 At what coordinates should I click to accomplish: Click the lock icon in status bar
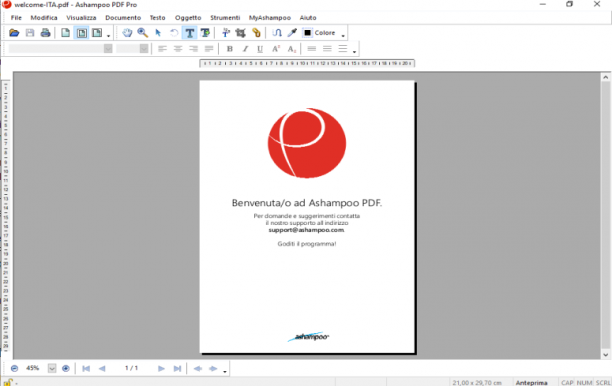[x=8, y=382]
